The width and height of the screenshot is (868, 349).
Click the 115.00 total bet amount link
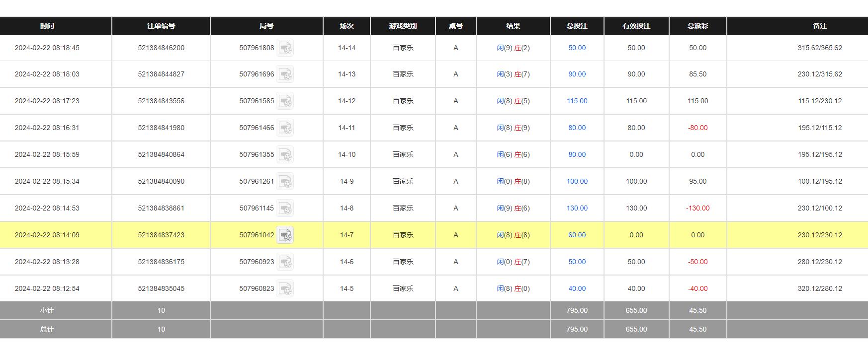(577, 101)
